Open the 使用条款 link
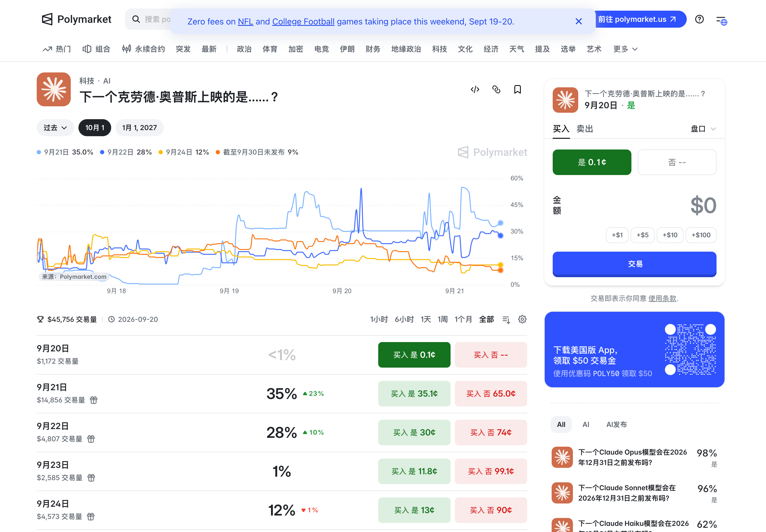Image resolution: width=766 pixels, height=532 pixels. pos(662,298)
